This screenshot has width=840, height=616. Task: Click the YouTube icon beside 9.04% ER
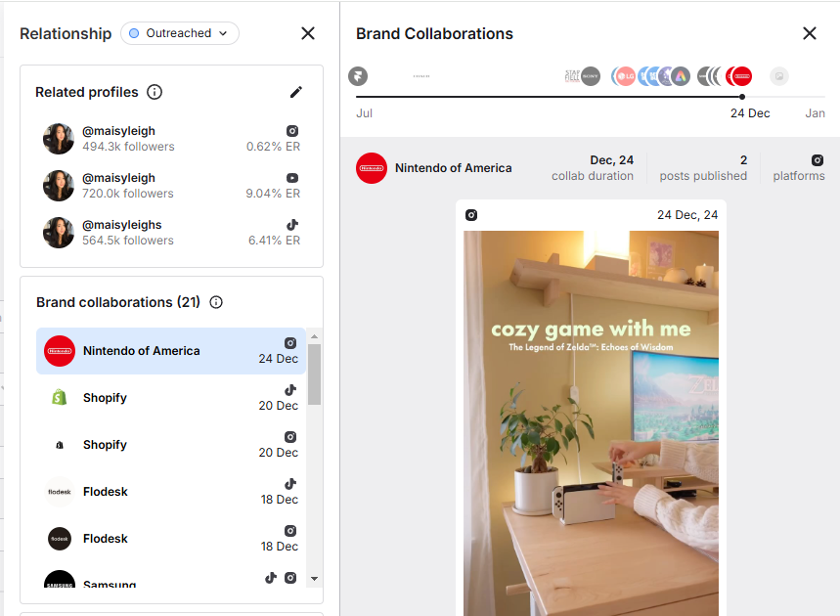292,178
